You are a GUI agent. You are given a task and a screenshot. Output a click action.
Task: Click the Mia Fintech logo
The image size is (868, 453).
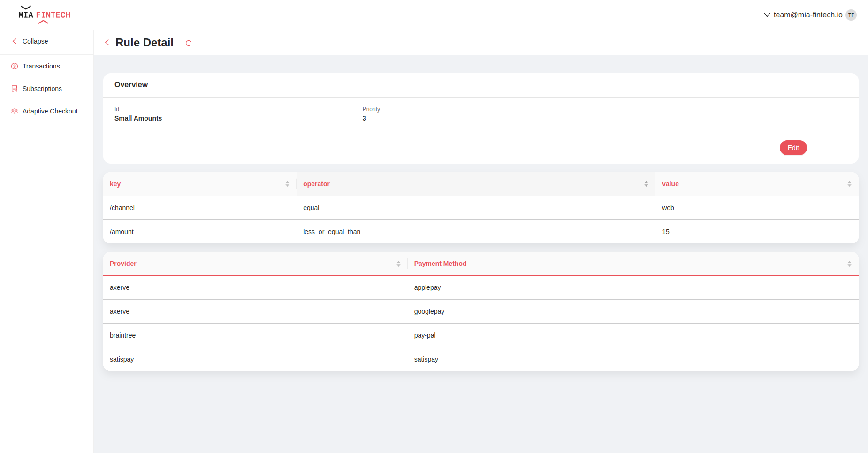tap(43, 15)
